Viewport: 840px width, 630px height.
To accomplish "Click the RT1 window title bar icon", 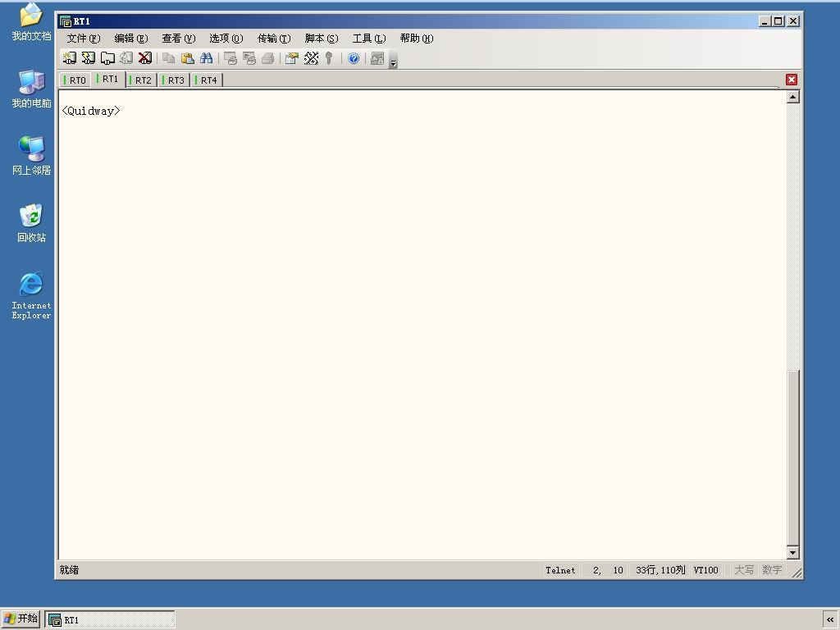I will click(66, 21).
